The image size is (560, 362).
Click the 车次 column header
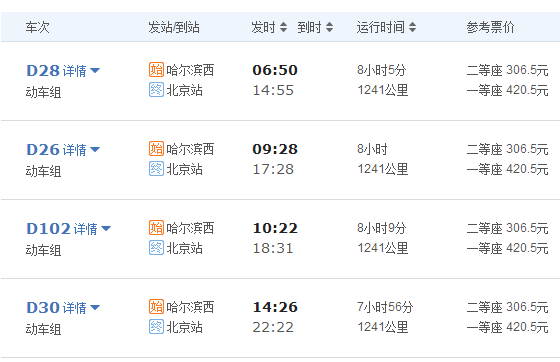click(37, 27)
